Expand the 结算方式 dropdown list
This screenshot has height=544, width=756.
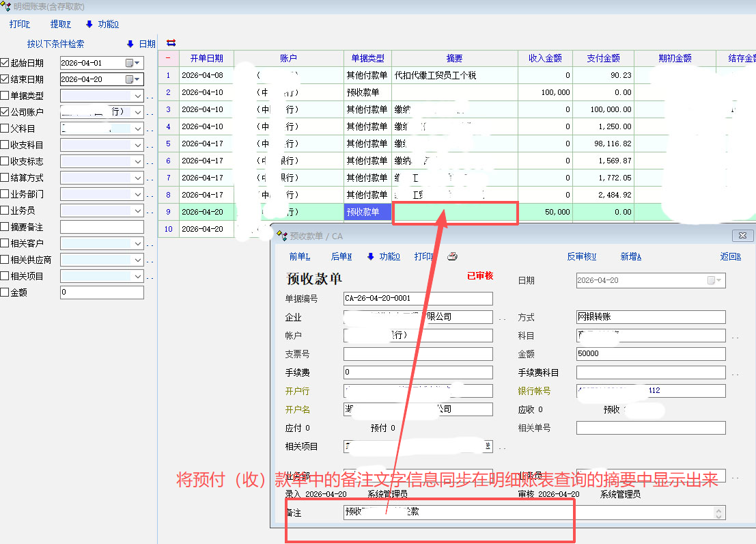(x=137, y=178)
